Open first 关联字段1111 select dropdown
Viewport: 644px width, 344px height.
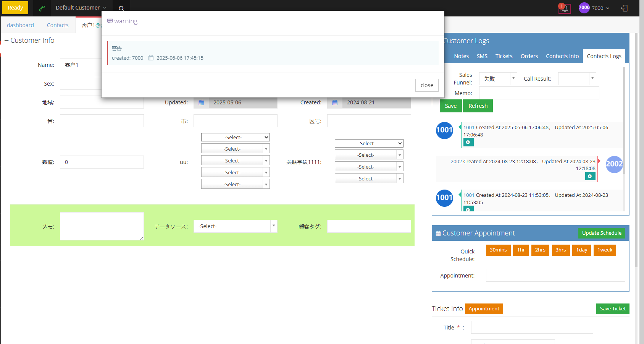(369, 143)
